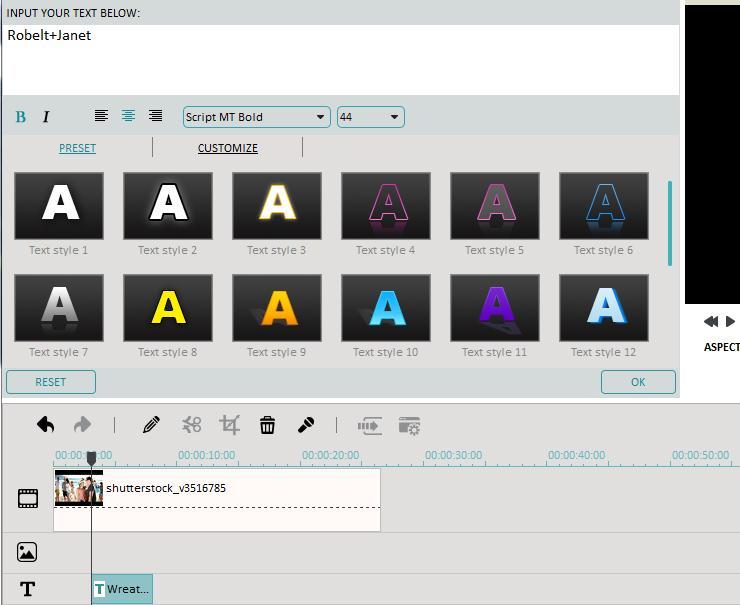Select the Wreat... text clip on timeline
The width and height of the screenshot is (740, 605).
point(122,589)
